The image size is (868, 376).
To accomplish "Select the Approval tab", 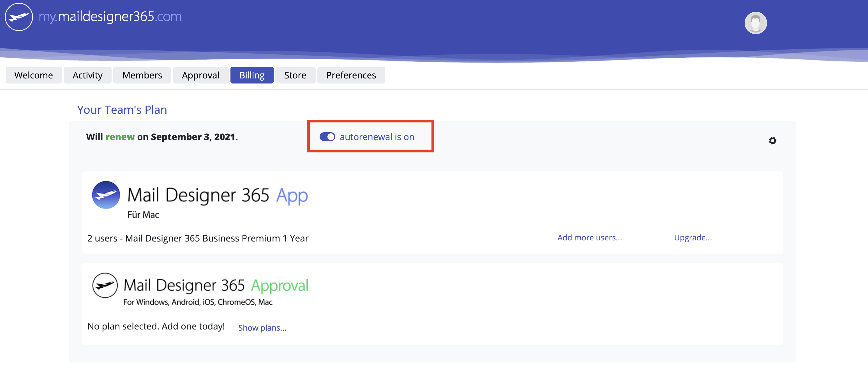I will pyautogui.click(x=200, y=75).
